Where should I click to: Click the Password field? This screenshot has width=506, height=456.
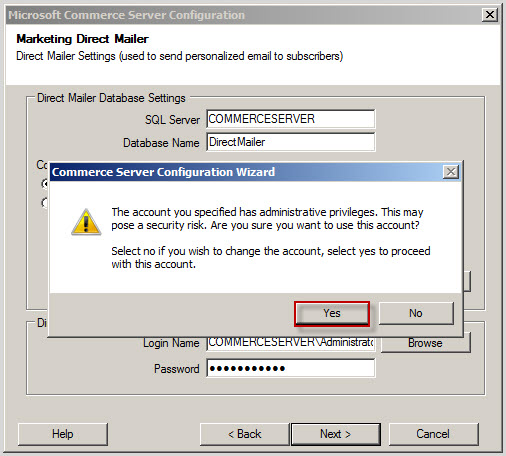(x=291, y=368)
